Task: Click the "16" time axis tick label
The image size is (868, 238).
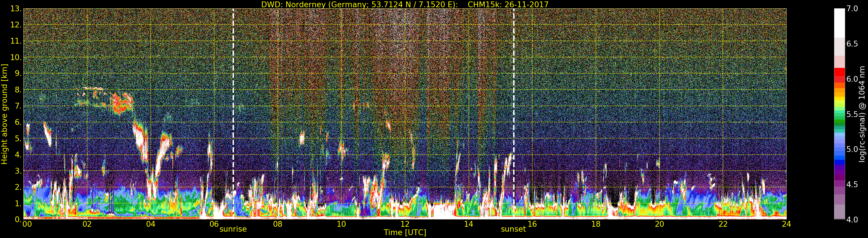Action: (532, 224)
